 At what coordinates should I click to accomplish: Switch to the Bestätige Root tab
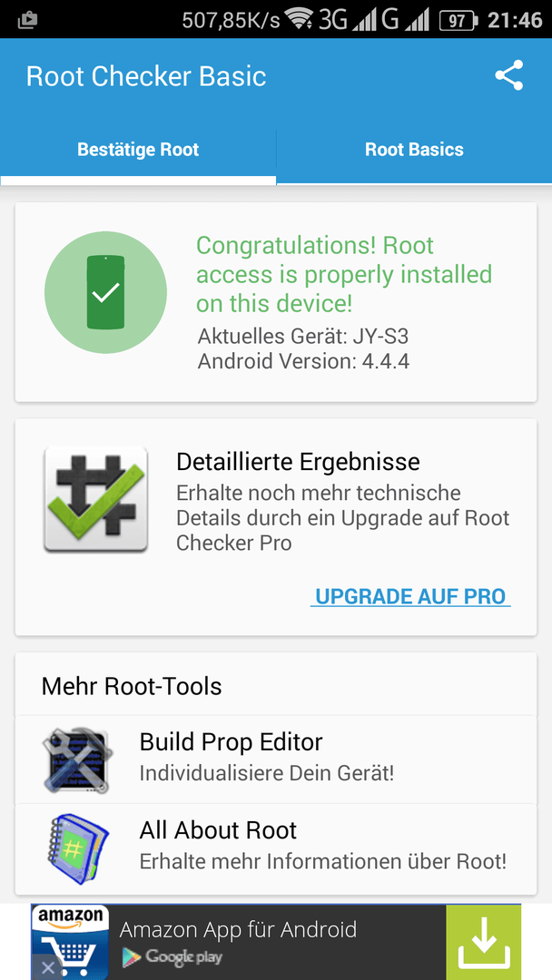(138, 150)
